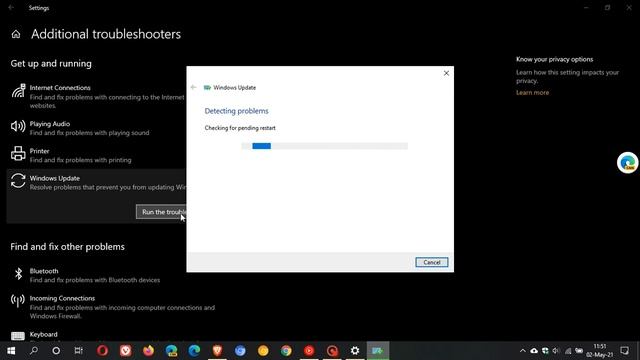The height and width of the screenshot is (360, 640).
Task: Click the Home icon in Settings
Action: coord(16,34)
